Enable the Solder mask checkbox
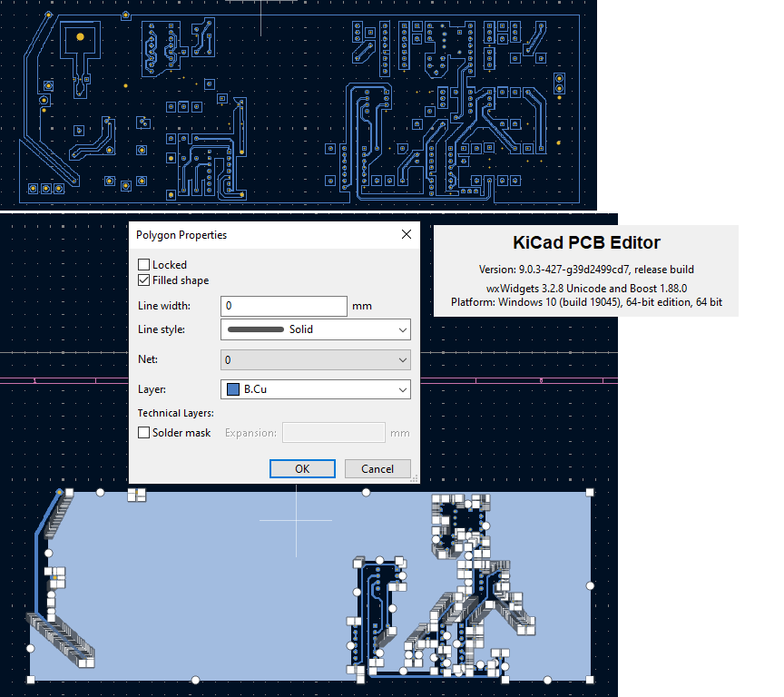The image size is (784, 697). click(x=143, y=433)
